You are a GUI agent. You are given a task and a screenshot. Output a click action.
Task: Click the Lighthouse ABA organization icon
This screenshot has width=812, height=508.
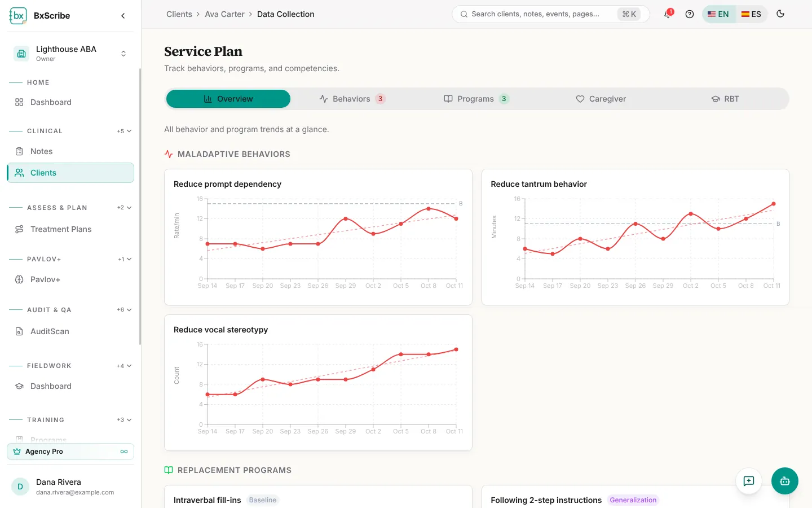tap(21, 54)
